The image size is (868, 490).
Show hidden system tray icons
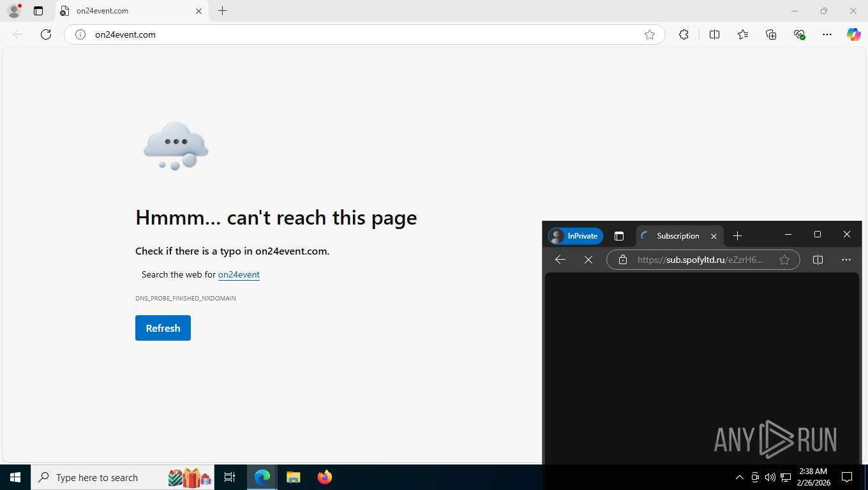[x=739, y=477]
